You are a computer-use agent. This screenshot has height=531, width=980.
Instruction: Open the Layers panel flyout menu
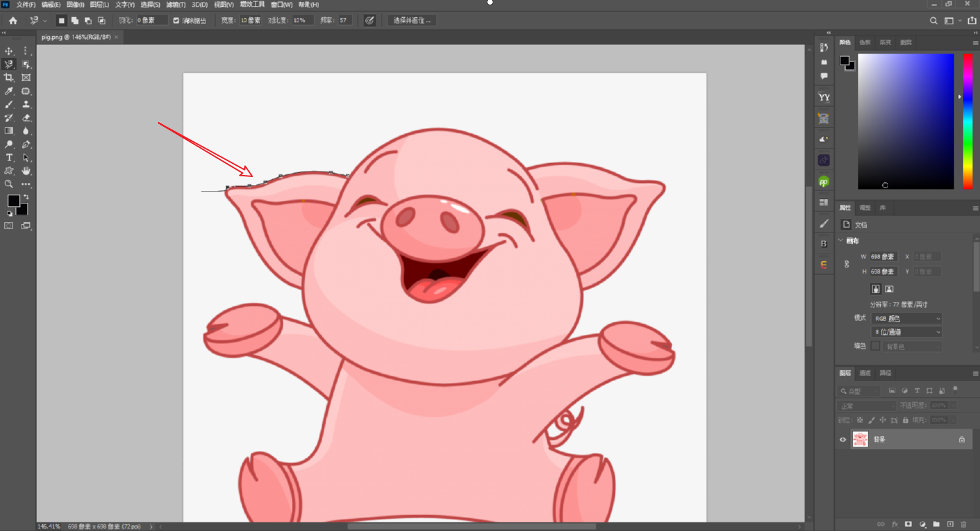(975, 373)
